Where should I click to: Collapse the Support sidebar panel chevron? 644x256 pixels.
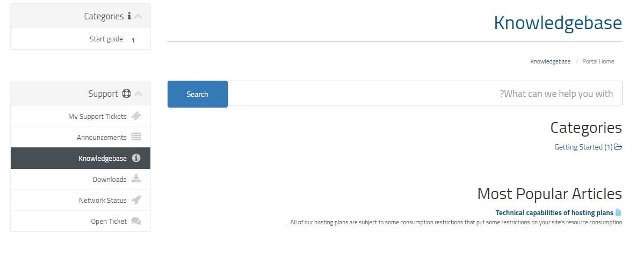click(138, 94)
